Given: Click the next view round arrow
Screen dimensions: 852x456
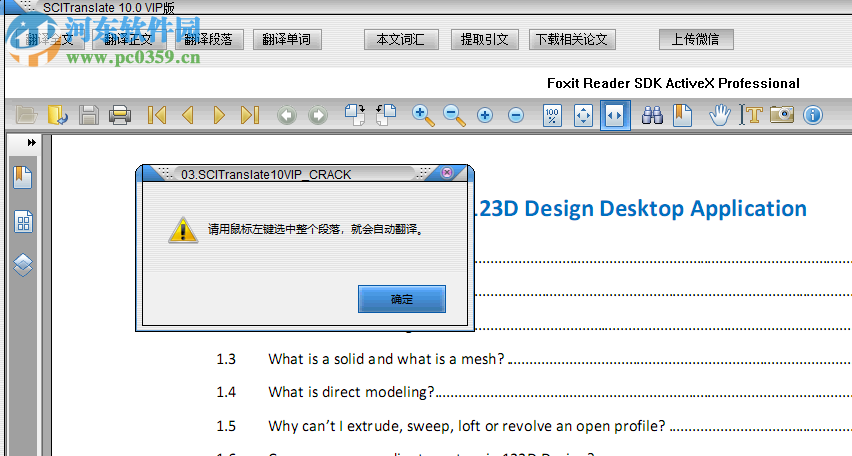Looking at the screenshot, I should pos(318,115).
